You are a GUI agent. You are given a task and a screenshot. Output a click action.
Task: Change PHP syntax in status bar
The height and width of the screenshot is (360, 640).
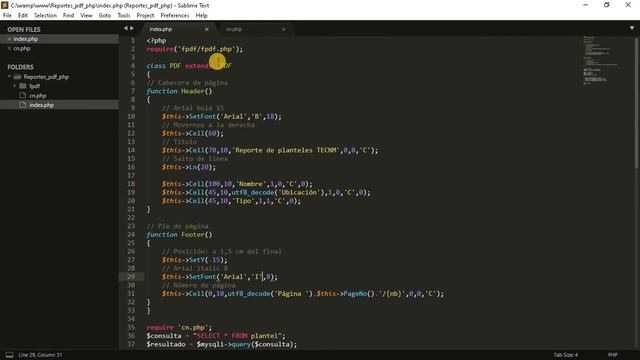pos(613,355)
